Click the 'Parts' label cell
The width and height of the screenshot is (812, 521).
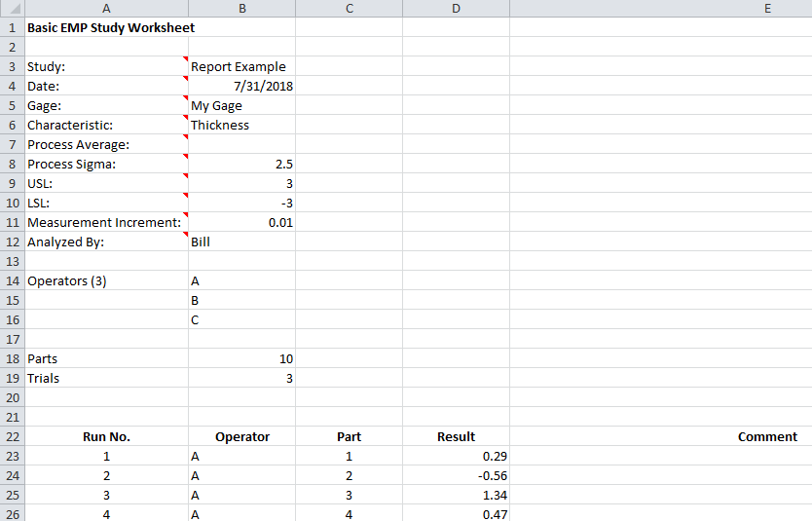coord(107,359)
